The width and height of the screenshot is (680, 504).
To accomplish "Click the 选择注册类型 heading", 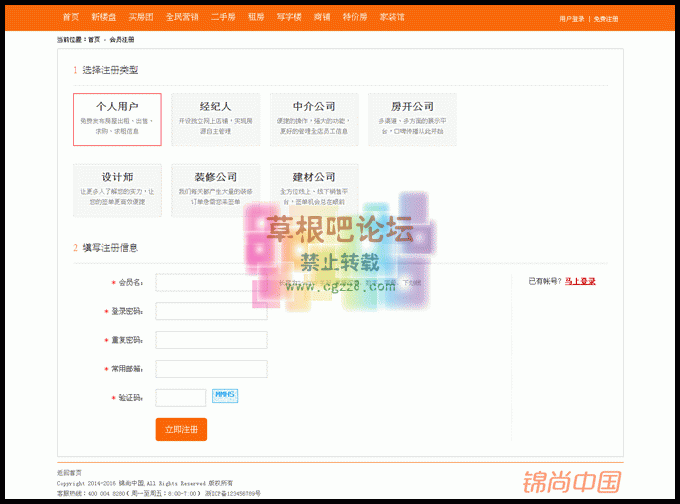I will click(x=110, y=70).
